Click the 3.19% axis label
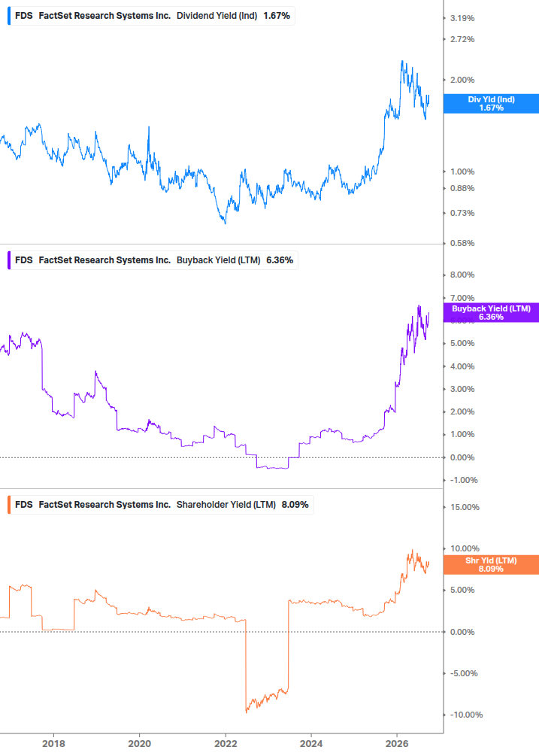This screenshot has width=539, height=756. (462, 18)
